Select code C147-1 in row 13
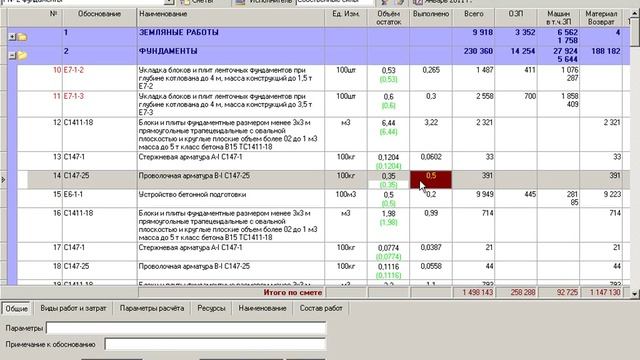Screen dimensions: 640x360 [x=74, y=157]
